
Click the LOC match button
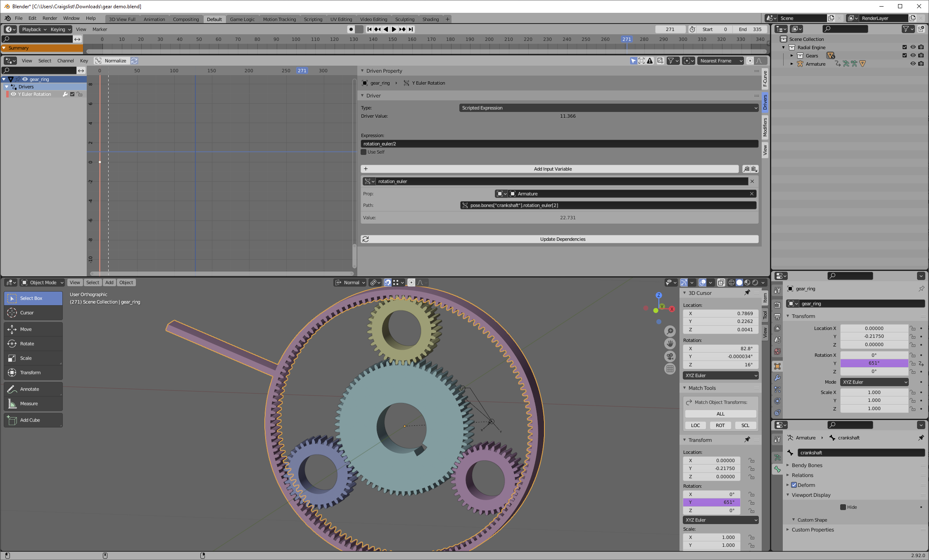[696, 425]
